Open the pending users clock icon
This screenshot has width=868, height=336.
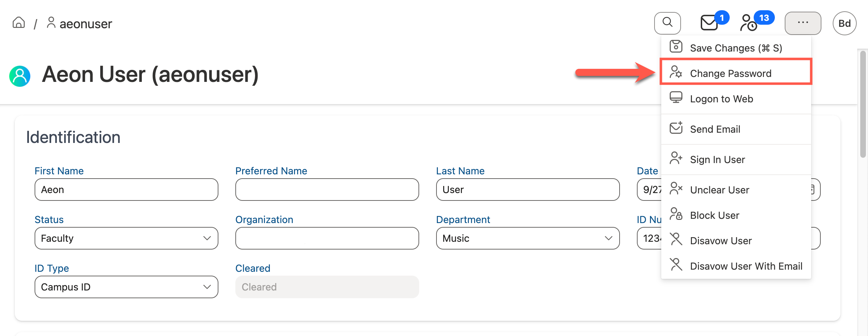click(x=749, y=23)
